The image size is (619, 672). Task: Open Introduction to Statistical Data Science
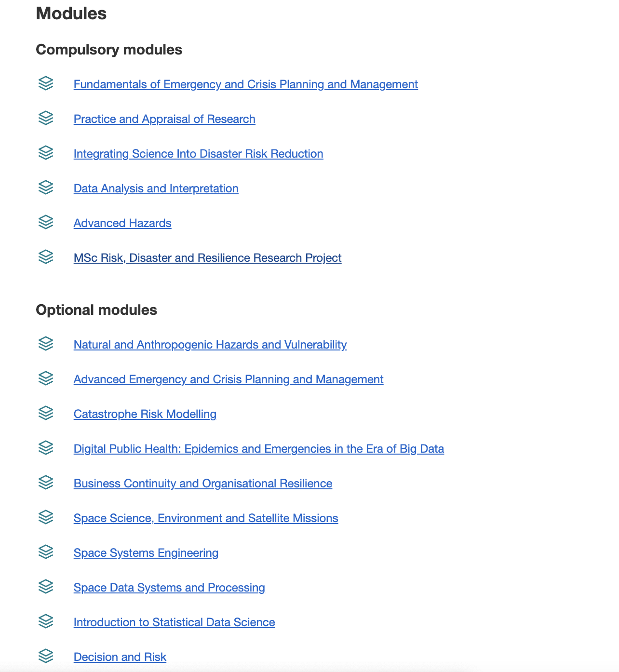point(175,622)
